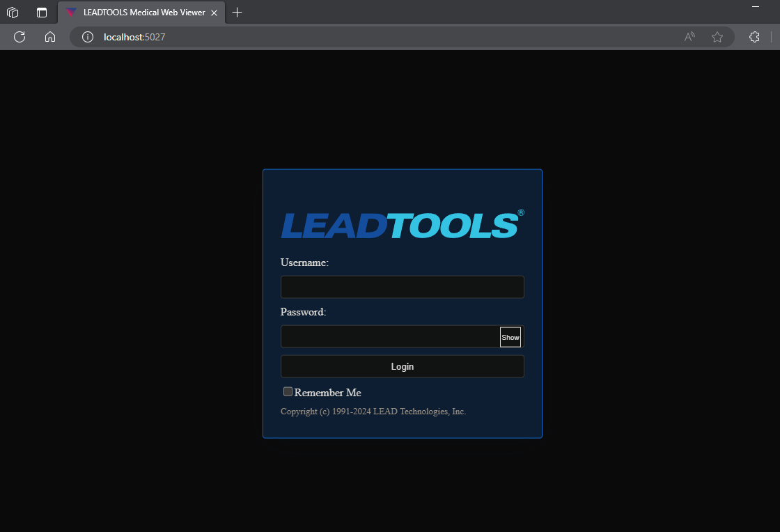The height and width of the screenshot is (532, 780).
Task: Open a new tab with plus icon
Action: pyautogui.click(x=237, y=13)
